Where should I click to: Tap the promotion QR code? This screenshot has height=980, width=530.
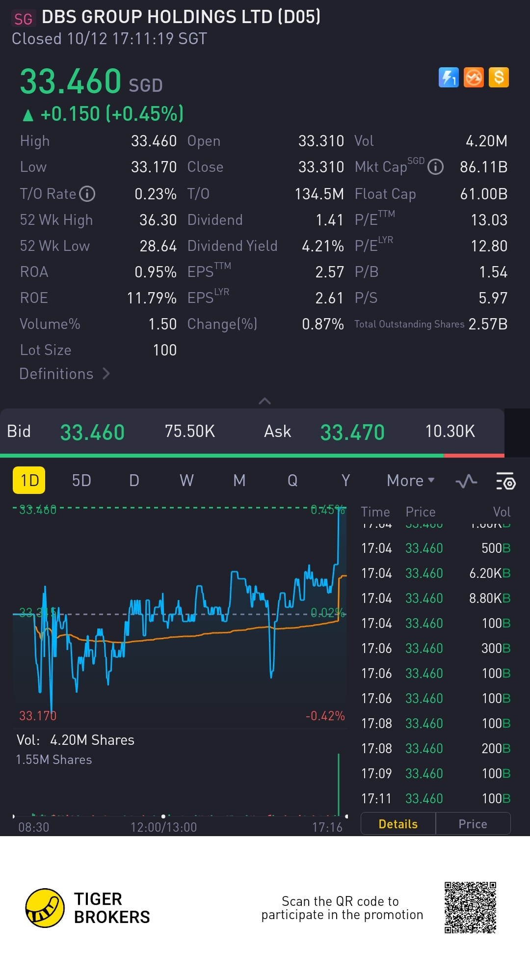pyautogui.click(x=470, y=907)
